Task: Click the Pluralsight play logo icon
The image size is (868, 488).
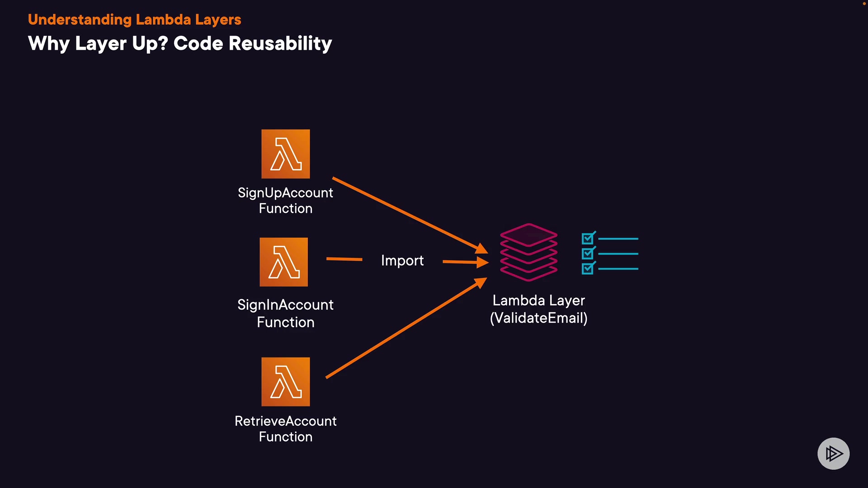Action: coord(833,453)
